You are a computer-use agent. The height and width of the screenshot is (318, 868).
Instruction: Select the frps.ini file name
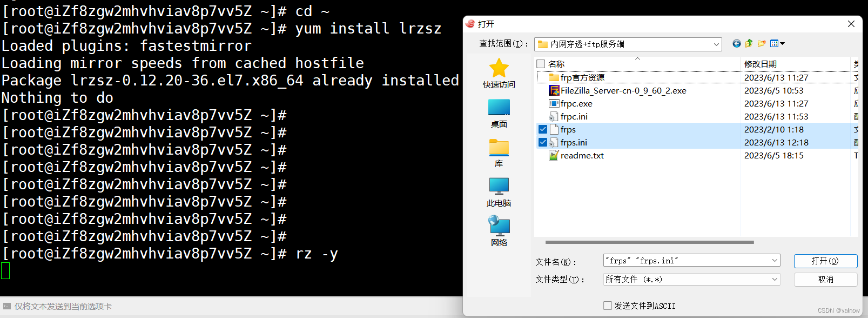coord(574,142)
